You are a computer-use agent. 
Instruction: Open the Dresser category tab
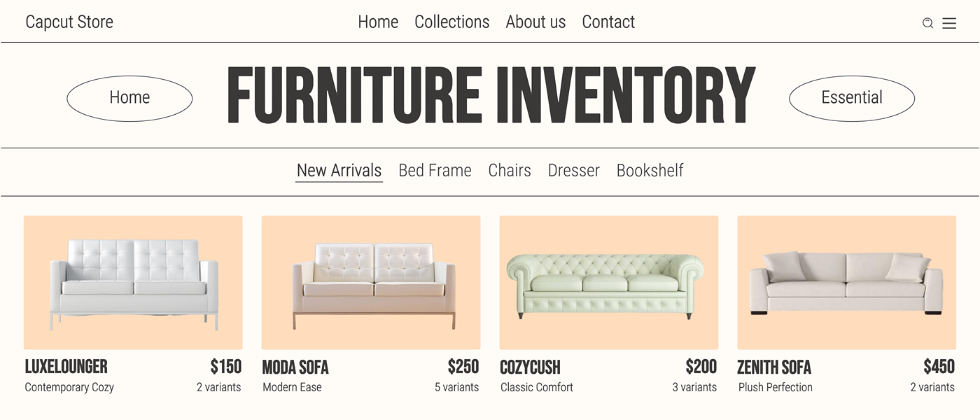coord(574,170)
